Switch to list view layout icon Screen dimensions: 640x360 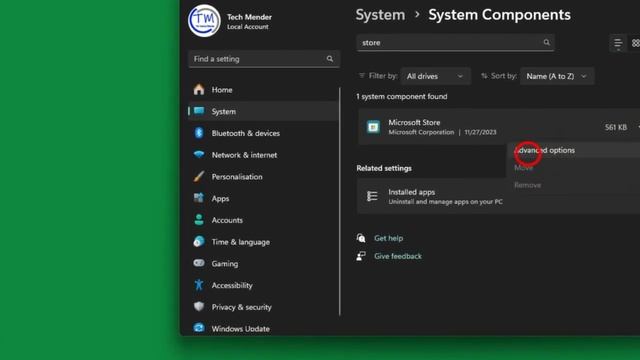[x=618, y=43]
